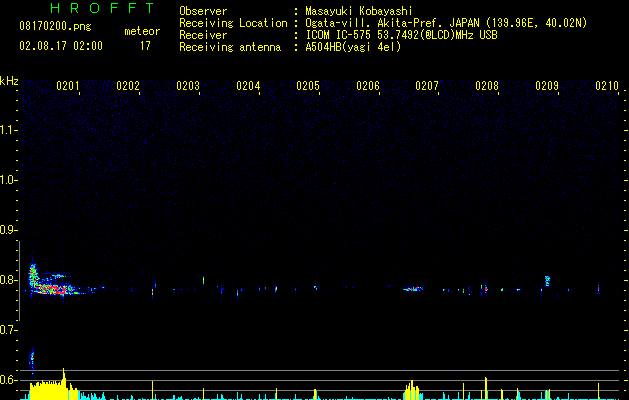Click the meteor echo just before 0207
Screen dimensions: 629x400
pyautogui.click(x=413, y=289)
